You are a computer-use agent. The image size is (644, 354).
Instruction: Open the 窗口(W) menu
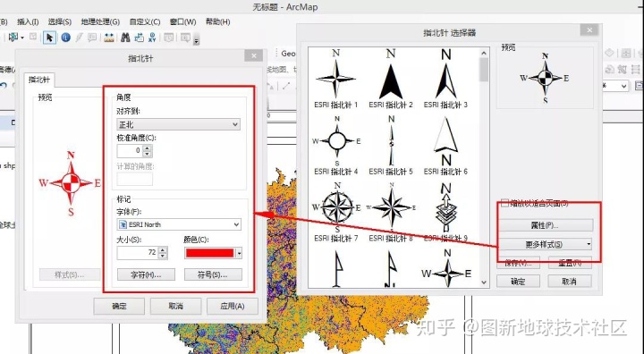pyautogui.click(x=182, y=21)
